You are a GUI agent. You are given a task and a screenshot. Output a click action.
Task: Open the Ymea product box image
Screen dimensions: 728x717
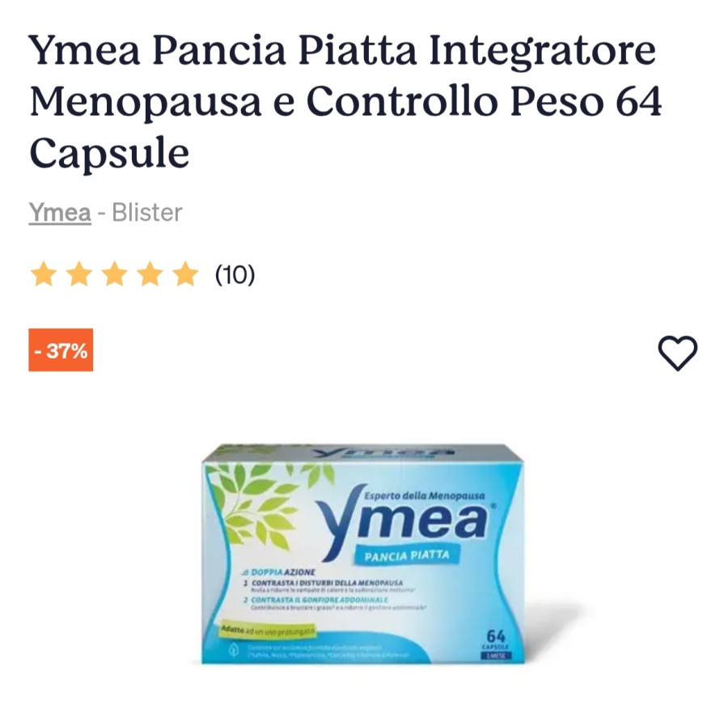363,554
